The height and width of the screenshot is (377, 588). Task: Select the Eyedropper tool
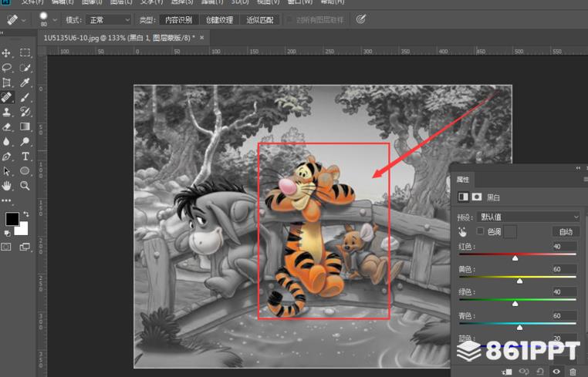(x=25, y=82)
